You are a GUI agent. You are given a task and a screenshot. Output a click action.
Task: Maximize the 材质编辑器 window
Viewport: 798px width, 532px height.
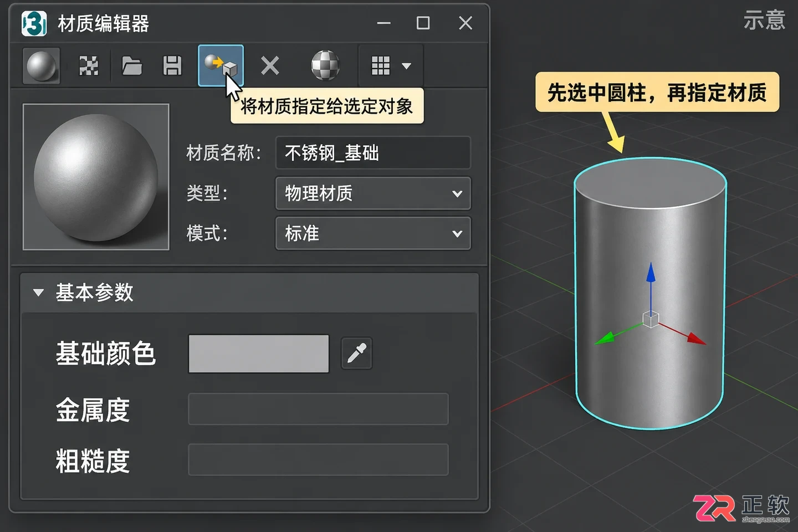point(423,23)
